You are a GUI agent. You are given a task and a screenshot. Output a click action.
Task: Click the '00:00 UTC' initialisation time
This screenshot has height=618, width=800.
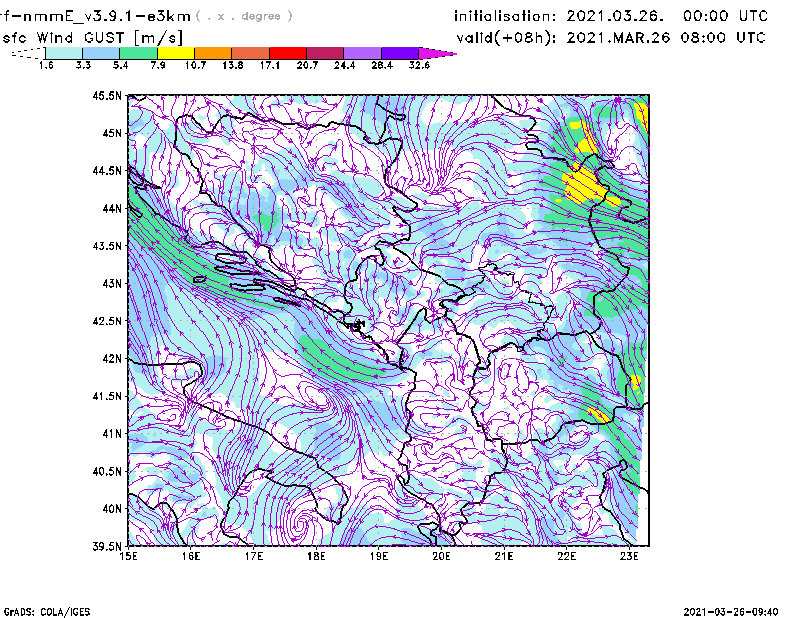[726, 16]
